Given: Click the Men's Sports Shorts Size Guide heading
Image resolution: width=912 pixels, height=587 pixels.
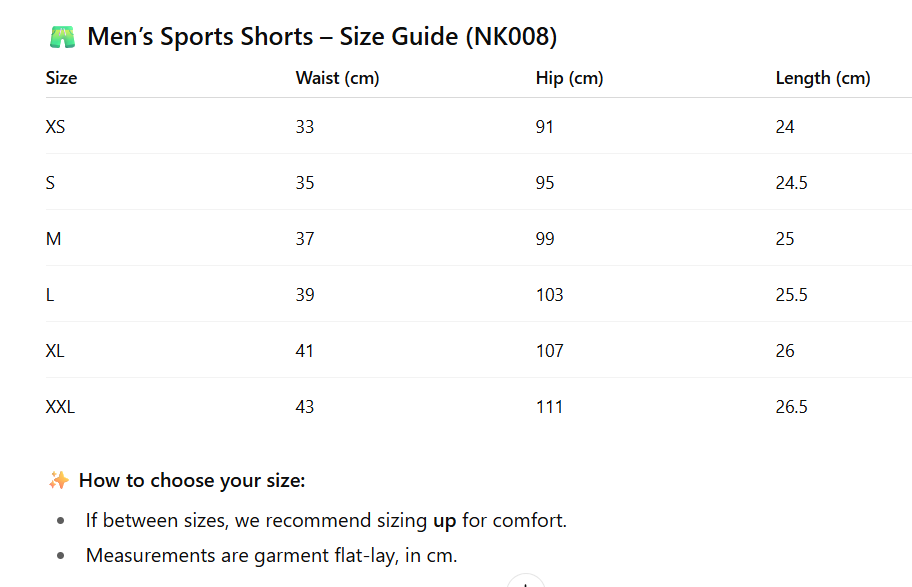Looking at the screenshot, I should (x=322, y=37).
